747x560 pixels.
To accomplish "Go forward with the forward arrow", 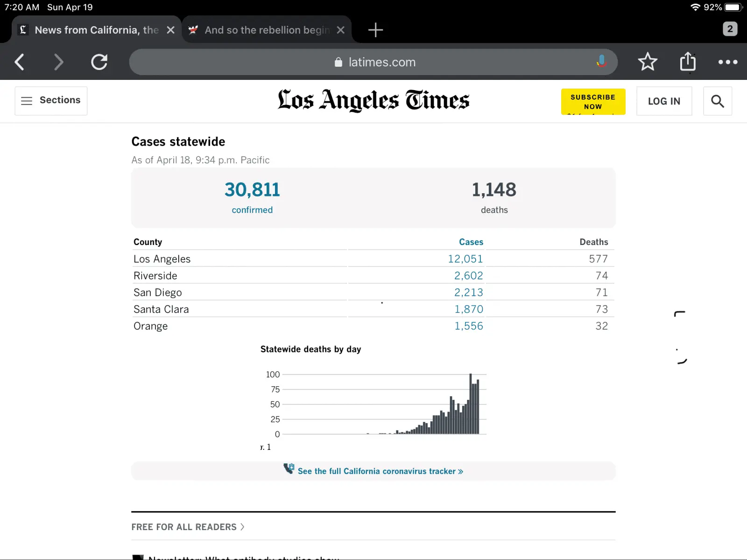I will click(58, 62).
